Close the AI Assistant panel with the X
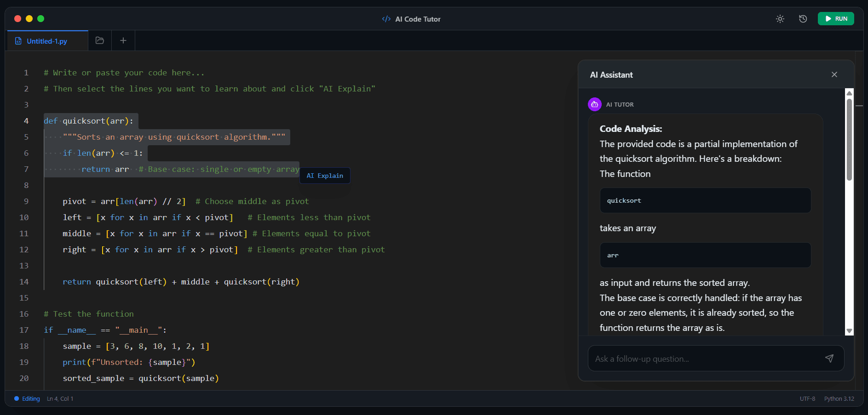Image resolution: width=868 pixels, height=415 pixels. click(x=834, y=74)
